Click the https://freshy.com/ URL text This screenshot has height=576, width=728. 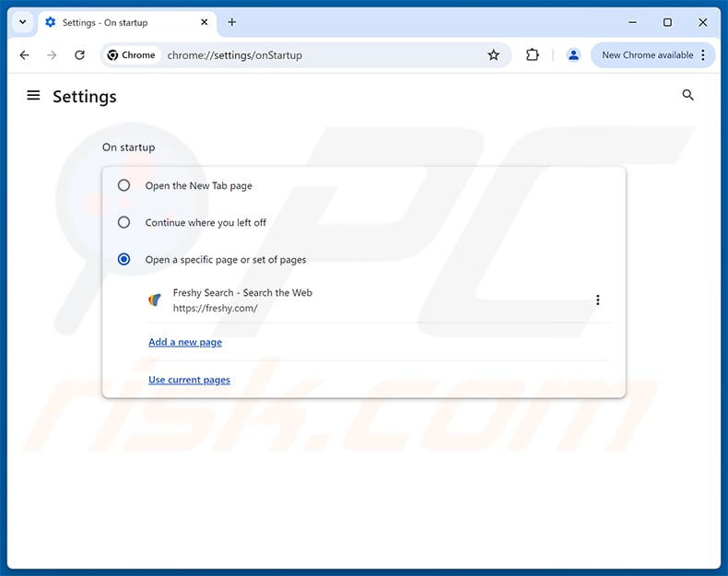pos(215,308)
